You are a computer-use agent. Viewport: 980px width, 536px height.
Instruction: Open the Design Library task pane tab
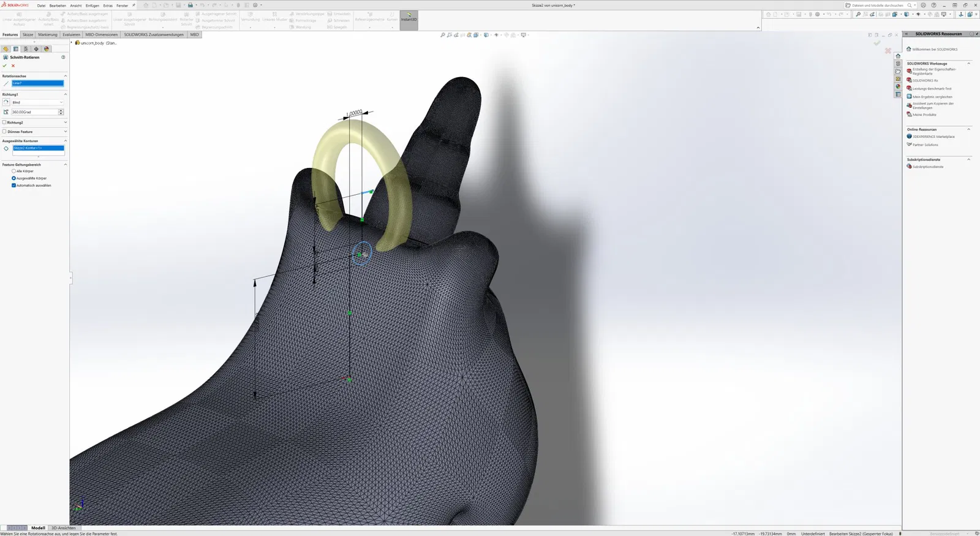tap(898, 64)
